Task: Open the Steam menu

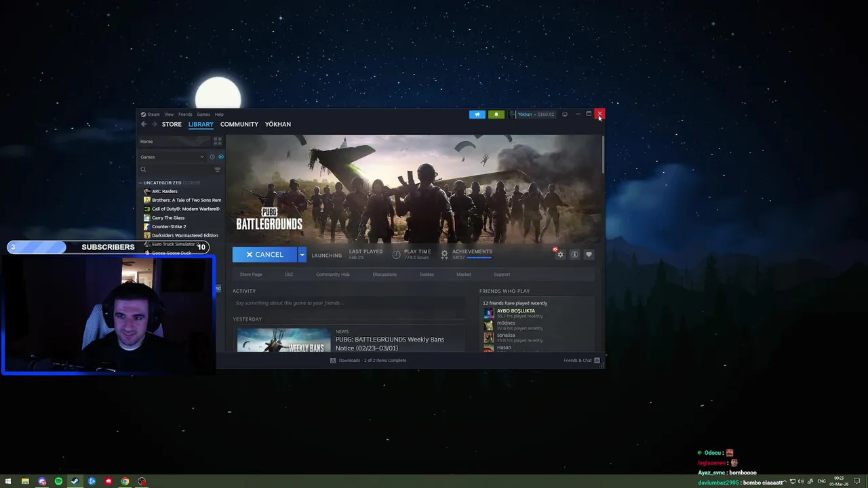Action: (154, 115)
